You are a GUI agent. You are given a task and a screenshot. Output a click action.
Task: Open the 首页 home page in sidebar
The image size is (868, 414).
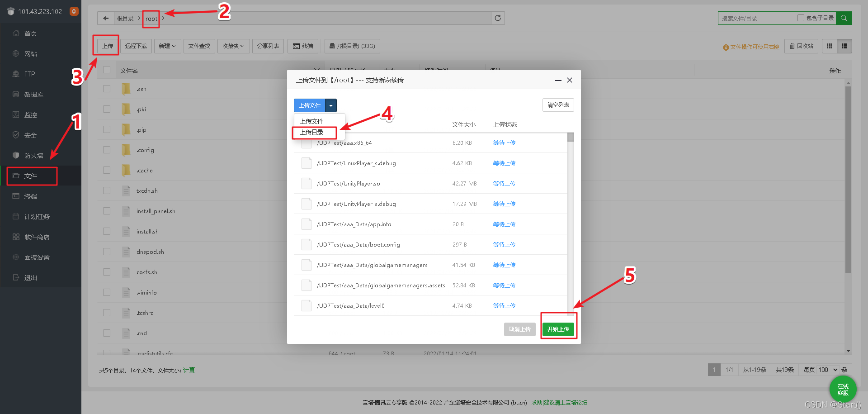coord(31,33)
